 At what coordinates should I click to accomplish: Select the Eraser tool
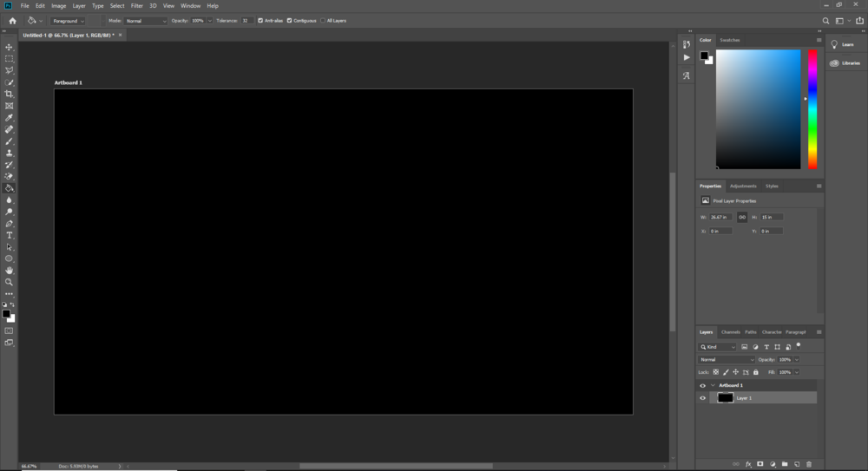tap(9, 177)
